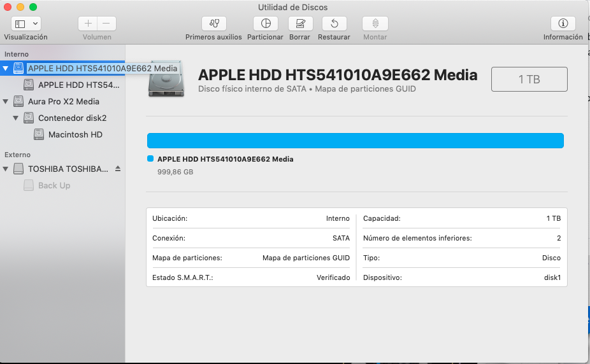590x364 pixels.
Task: Click the Interno section header
Action: pyautogui.click(x=17, y=54)
